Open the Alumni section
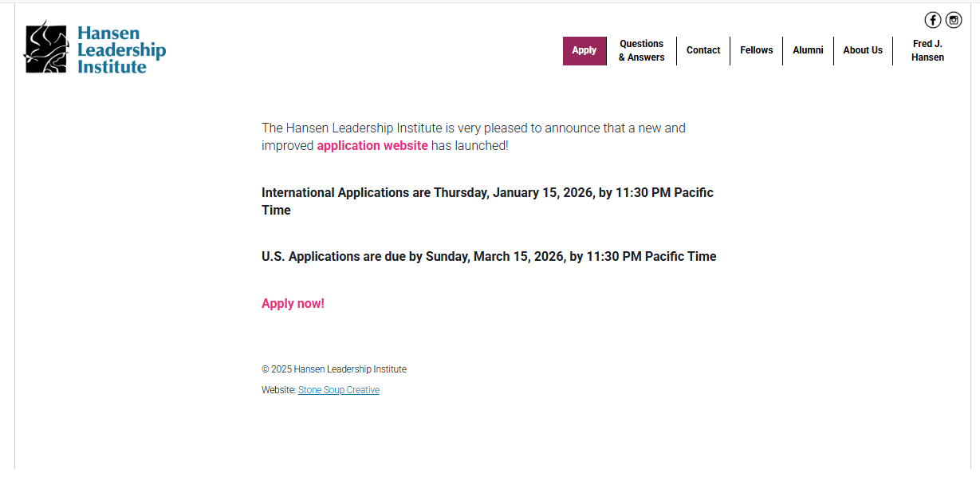The width and height of the screenshot is (980, 481). (x=808, y=50)
